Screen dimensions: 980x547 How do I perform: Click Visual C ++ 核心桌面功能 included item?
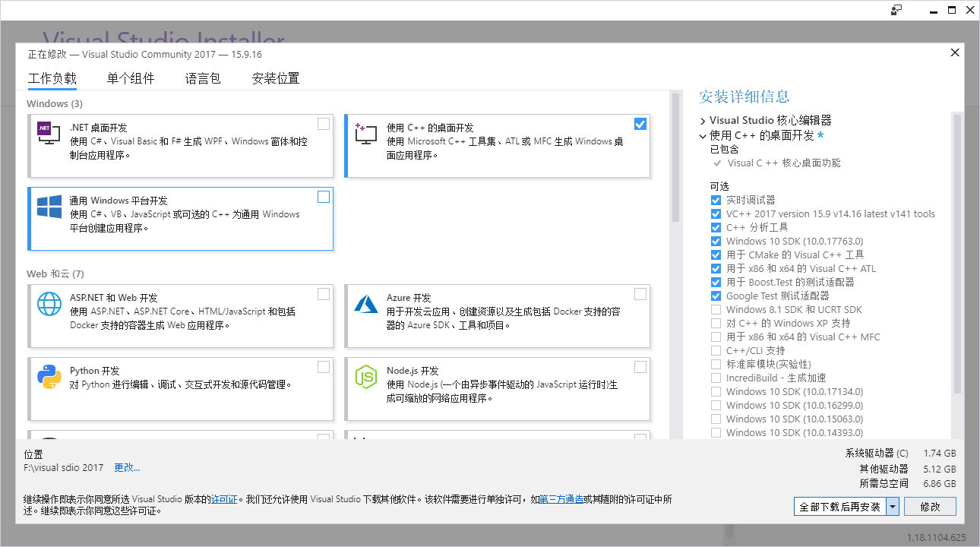click(x=784, y=163)
